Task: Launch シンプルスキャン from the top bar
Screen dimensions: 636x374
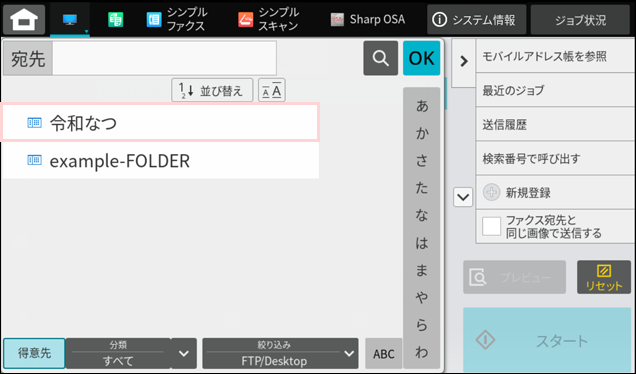Action: pyautogui.click(x=269, y=19)
